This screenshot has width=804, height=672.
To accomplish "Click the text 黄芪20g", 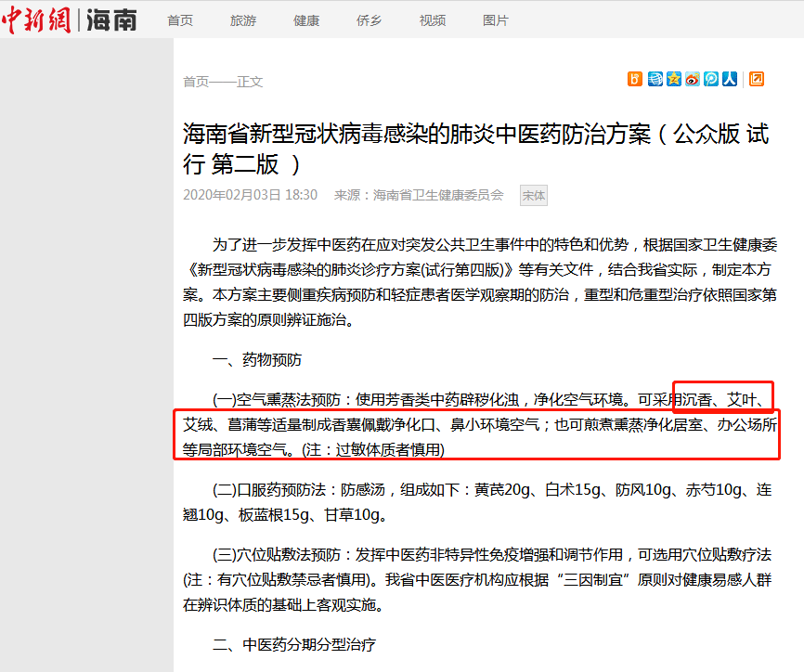I will tap(502, 489).
